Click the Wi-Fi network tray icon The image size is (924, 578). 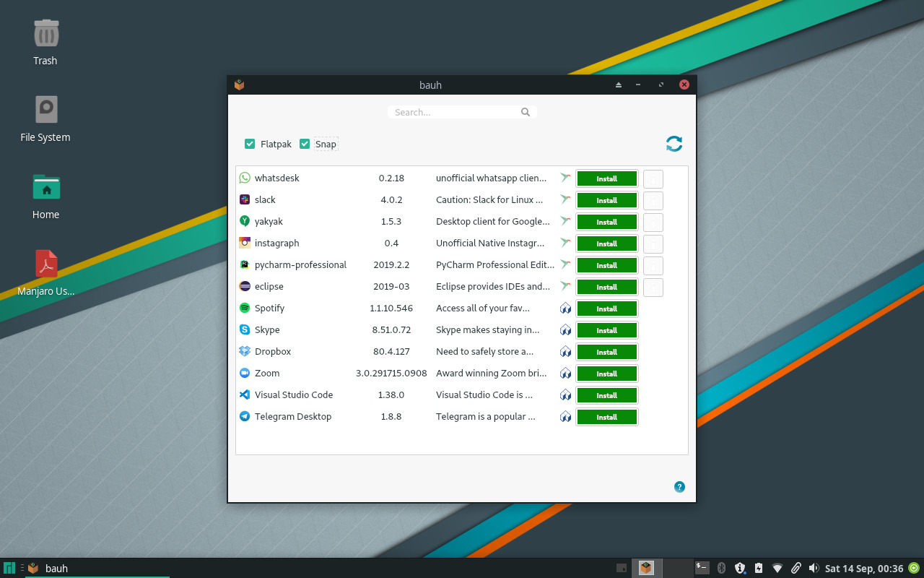777,568
